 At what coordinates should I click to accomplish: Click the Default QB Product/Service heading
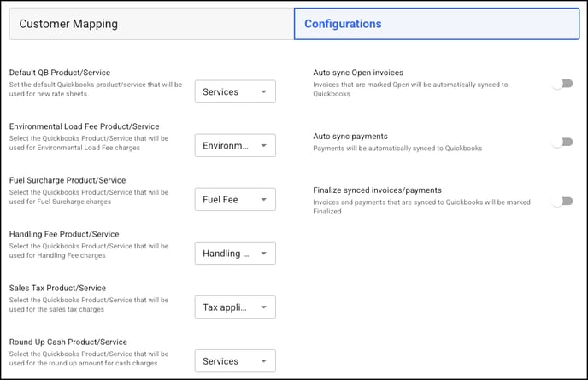(60, 73)
